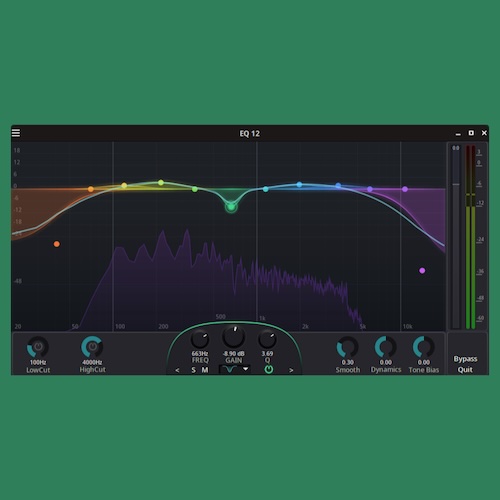Go to previous band with left arrow

[177, 370]
